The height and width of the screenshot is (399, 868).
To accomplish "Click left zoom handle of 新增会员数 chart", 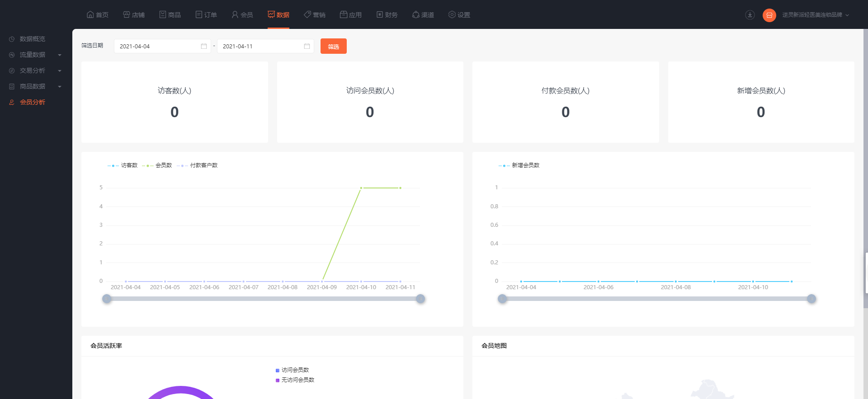I will coord(502,299).
